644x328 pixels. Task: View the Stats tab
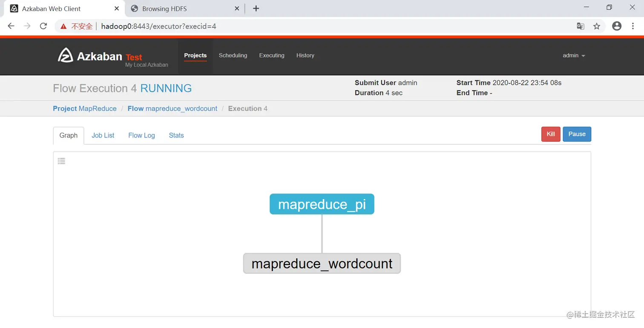176,135
